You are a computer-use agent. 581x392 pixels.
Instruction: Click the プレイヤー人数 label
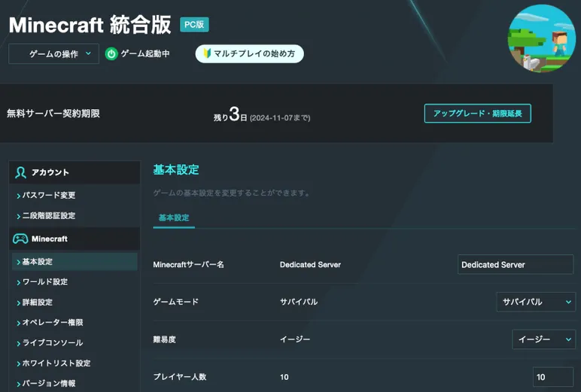(x=180, y=377)
